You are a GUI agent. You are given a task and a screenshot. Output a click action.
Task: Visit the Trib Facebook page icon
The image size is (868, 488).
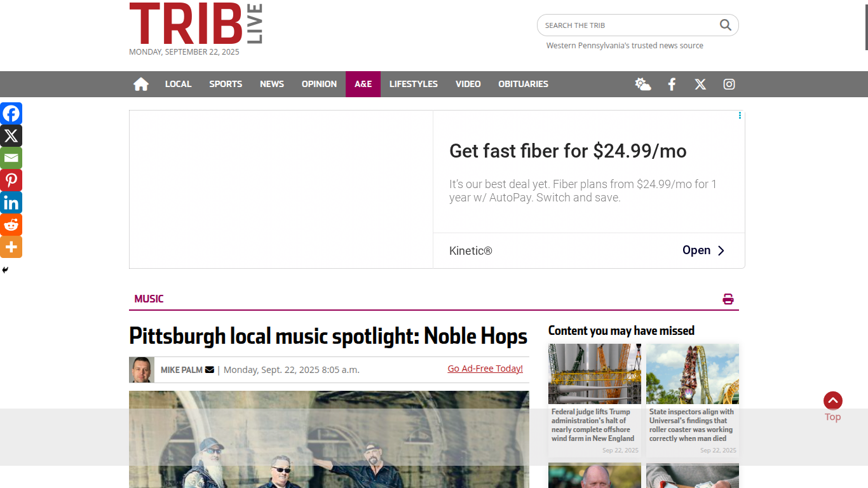[672, 84]
